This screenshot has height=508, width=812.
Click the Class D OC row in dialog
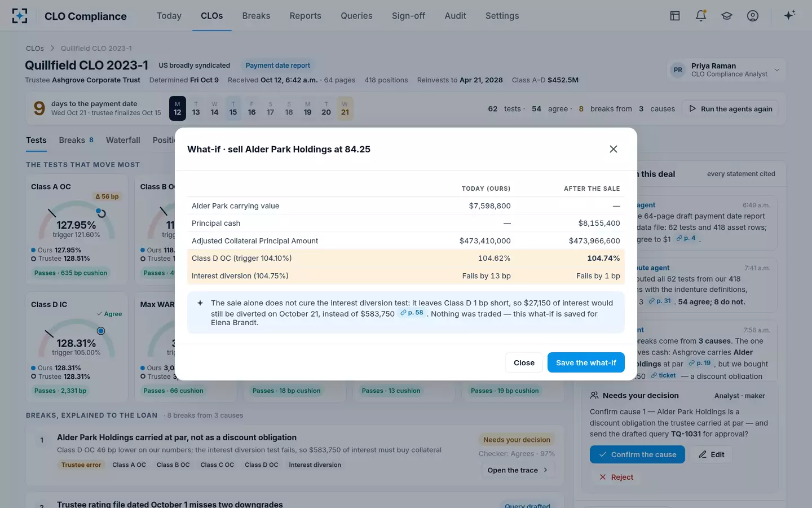click(406, 258)
